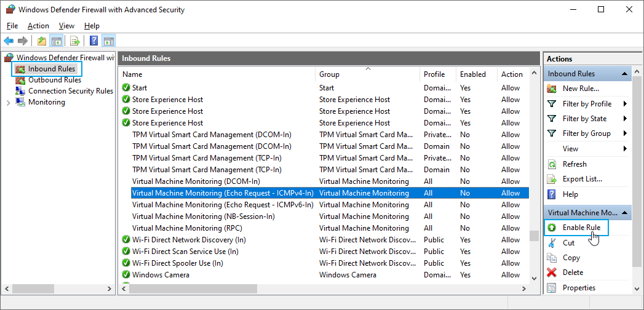Click the green check icon beside Start rule
Viewport: 644px width, 310px height.
126,88
